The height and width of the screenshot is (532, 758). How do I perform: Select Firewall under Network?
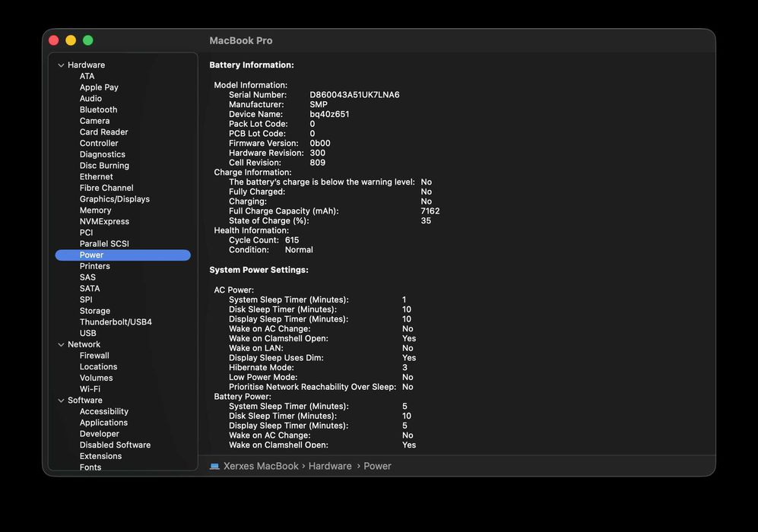pos(94,356)
